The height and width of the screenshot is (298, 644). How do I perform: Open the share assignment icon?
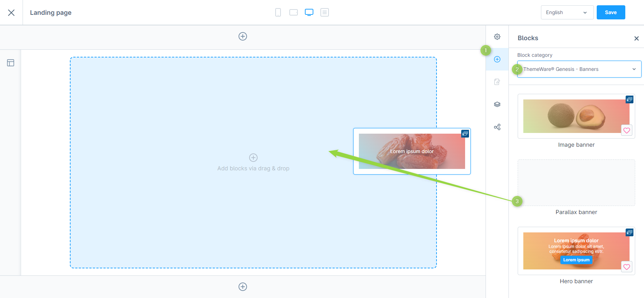pyautogui.click(x=497, y=127)
